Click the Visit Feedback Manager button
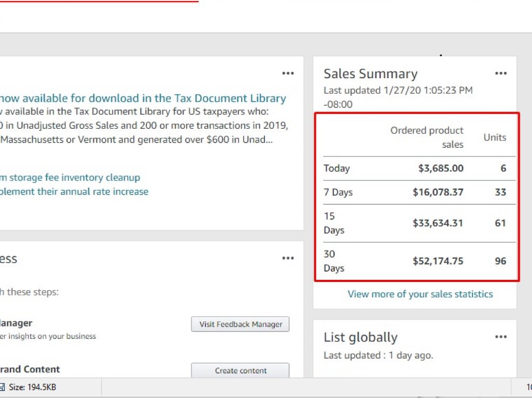 [240, 325]
